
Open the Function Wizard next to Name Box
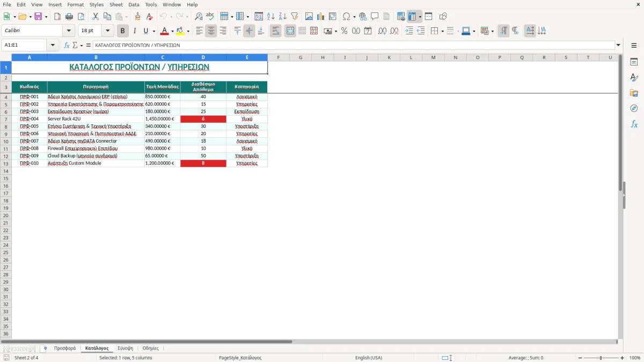point(67,45)
